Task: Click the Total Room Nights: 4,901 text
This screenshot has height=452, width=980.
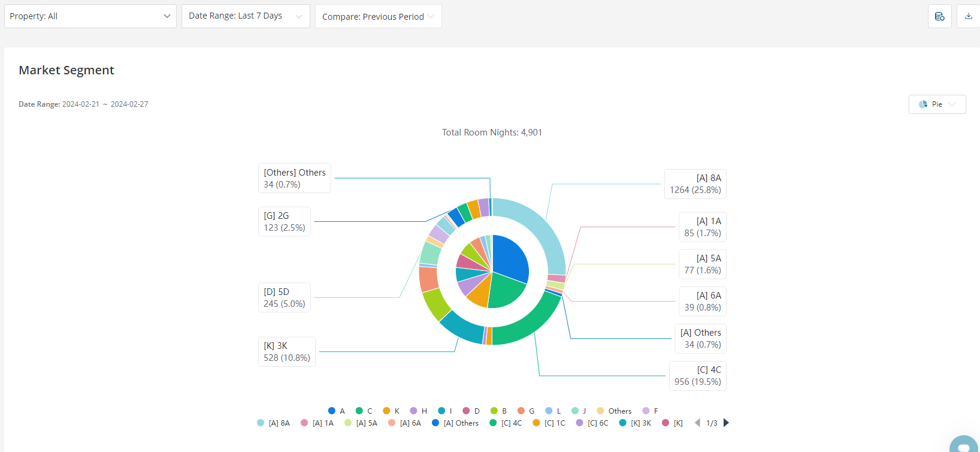Action: (x=492, y=132)
